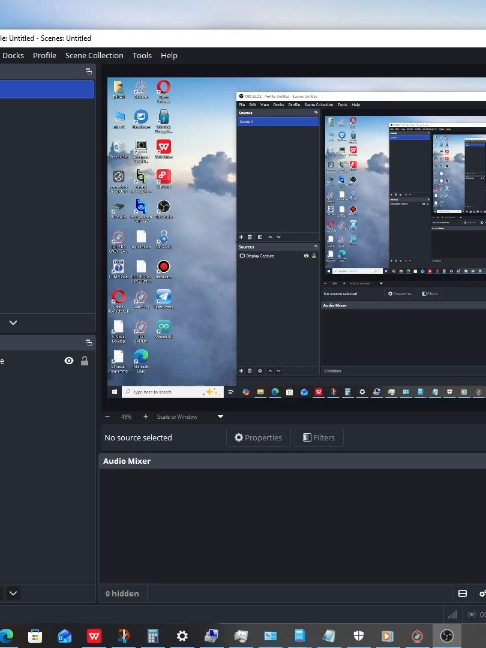
Task: Open the Help menu
Action: tap(169, 55)
